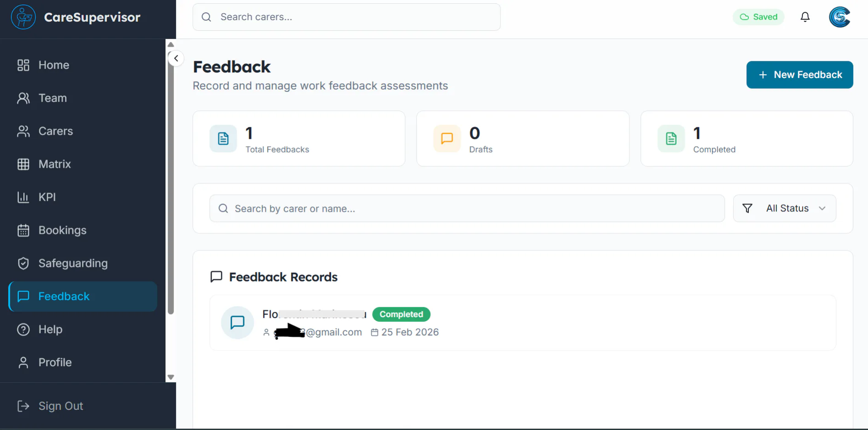
Task: Open the Team section
Action: [83, 98]
